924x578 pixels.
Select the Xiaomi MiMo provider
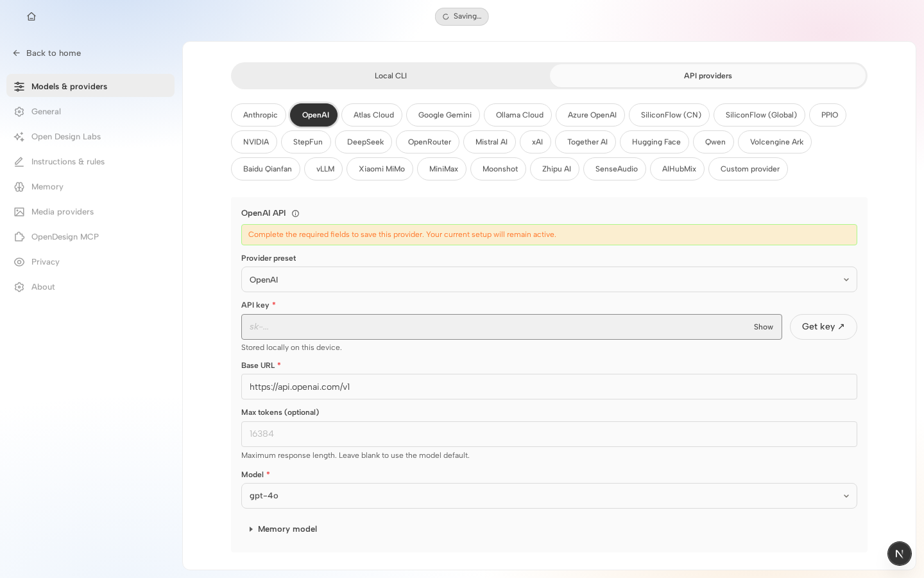(380, 169)
